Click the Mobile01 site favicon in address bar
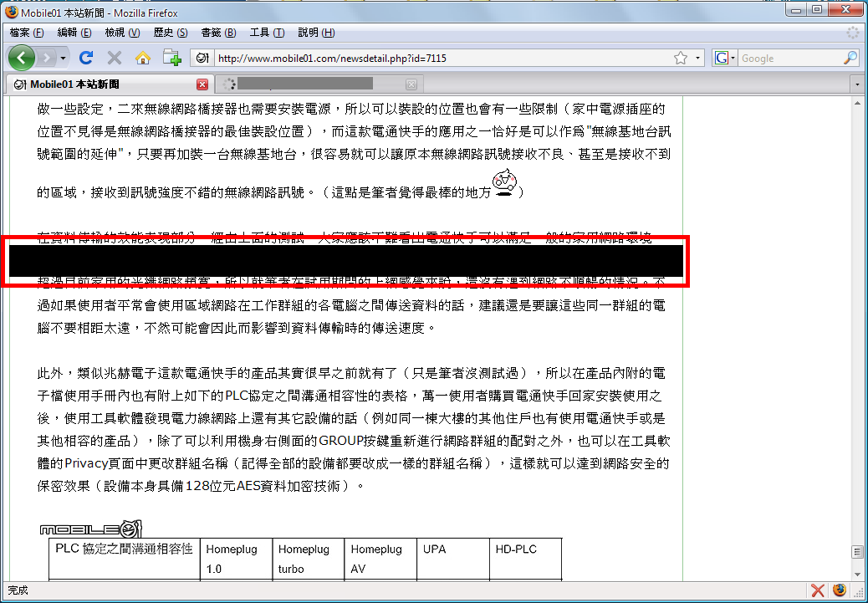 [203, 59]
